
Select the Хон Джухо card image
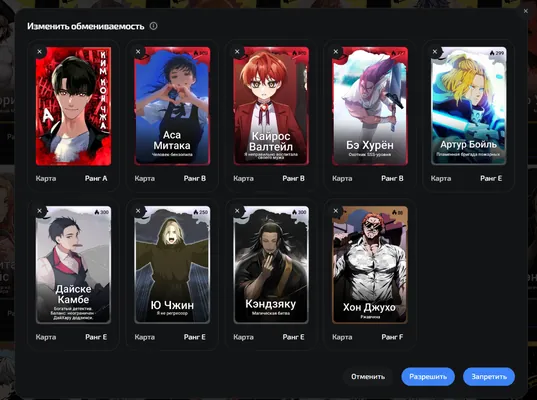click(370, 265)
